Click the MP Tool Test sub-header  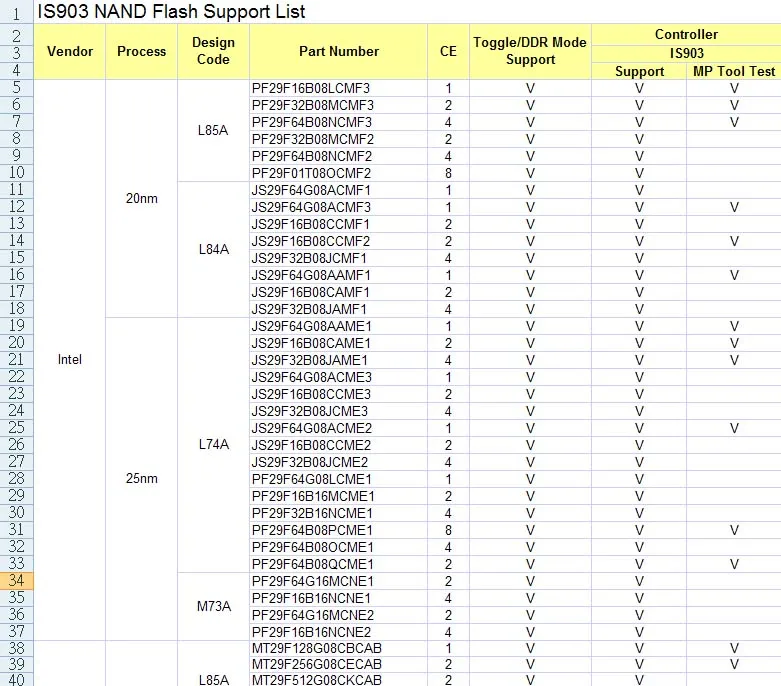point(734,71)
